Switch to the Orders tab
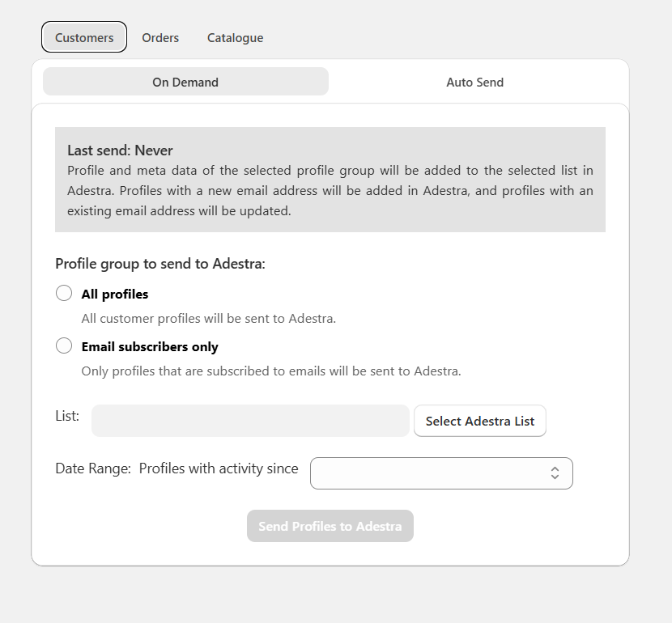 pos(159,37)
